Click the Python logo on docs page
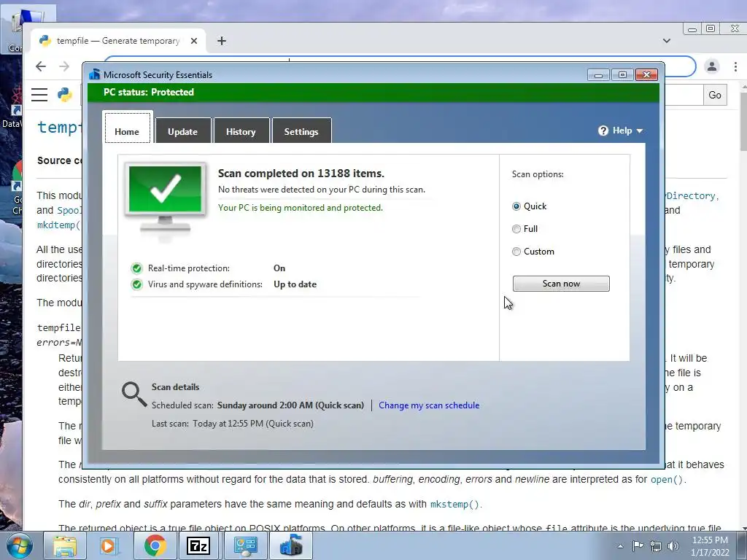The width and height of the screenshot is (747, 560). pos(65,95)
